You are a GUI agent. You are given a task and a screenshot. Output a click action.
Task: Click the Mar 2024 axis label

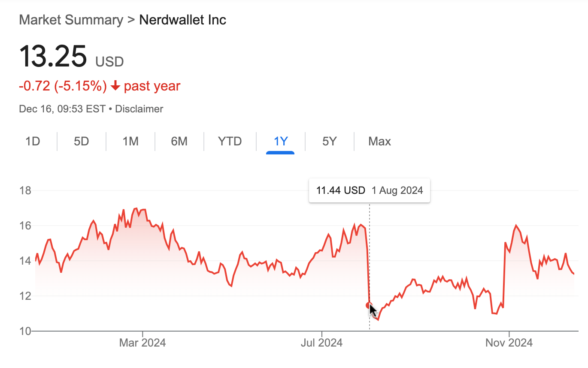142,343
